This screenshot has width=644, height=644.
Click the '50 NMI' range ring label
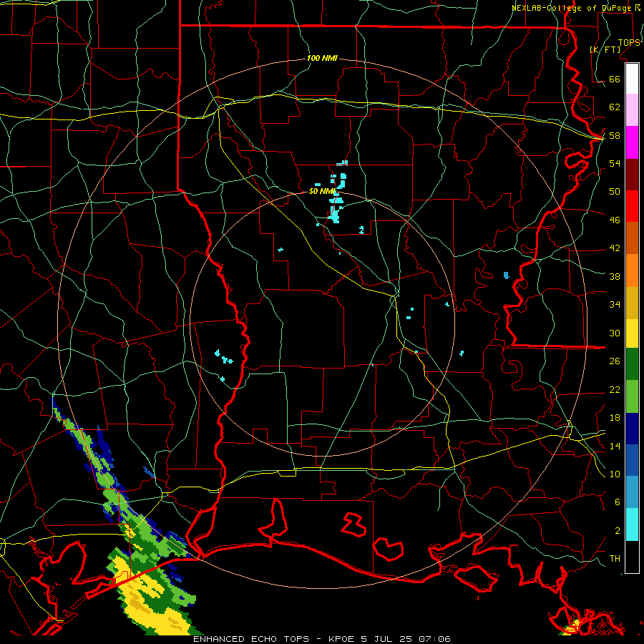pyautogui.click(x=321, y=191)
